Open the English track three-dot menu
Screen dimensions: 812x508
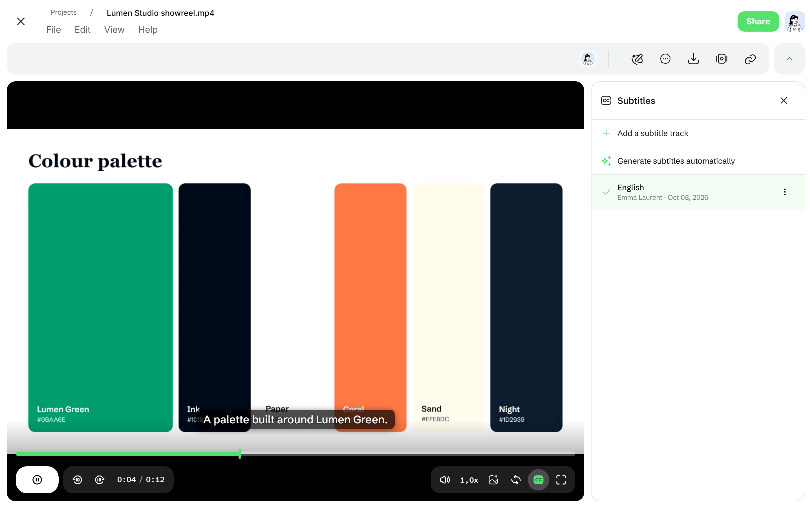coord(784,192)
